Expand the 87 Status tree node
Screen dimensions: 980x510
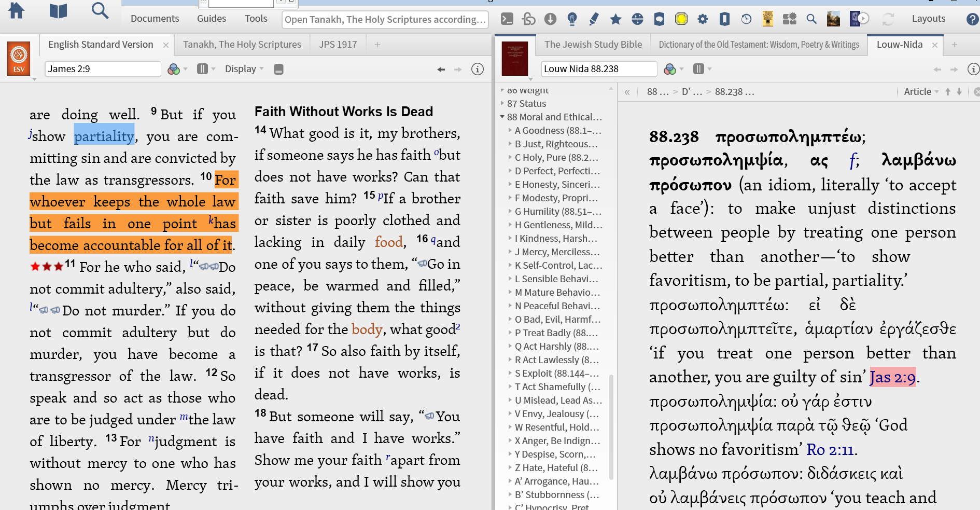point(502,103)
